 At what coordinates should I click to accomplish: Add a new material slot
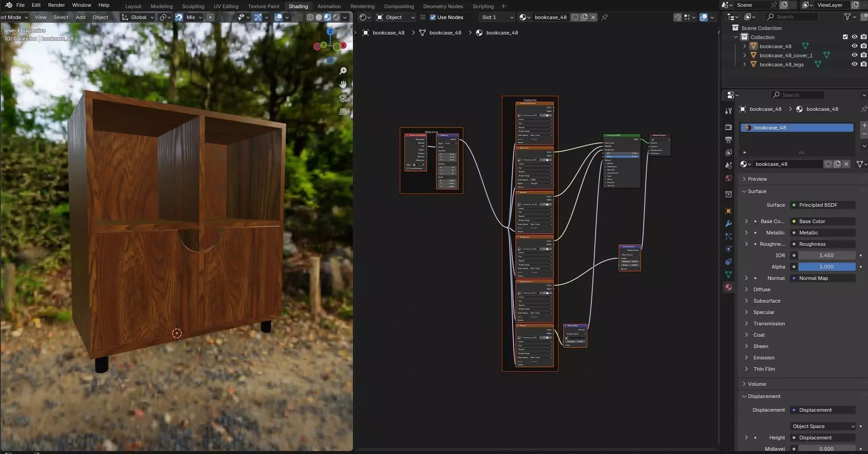click(x=864, y=125)
